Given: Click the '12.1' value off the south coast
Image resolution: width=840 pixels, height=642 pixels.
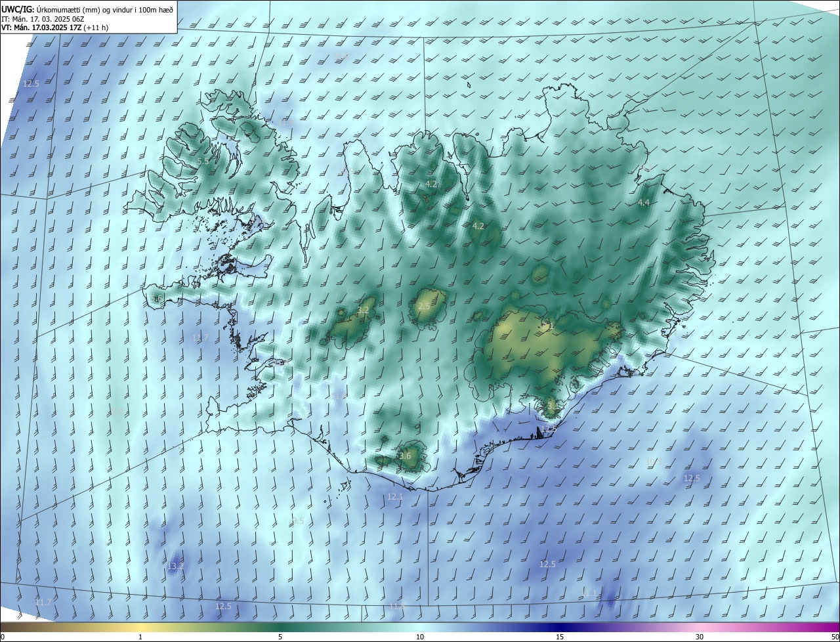Looking at the screenshot, I should point(395,497).
